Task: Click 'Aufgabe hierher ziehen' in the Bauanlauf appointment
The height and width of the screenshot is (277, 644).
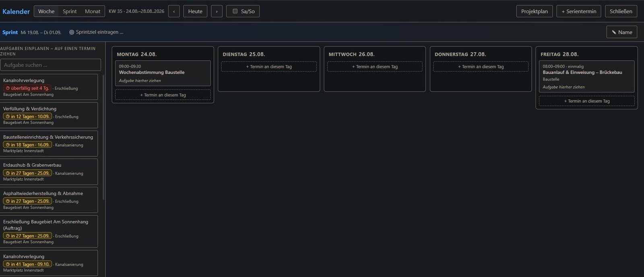Action: [563, 87]
